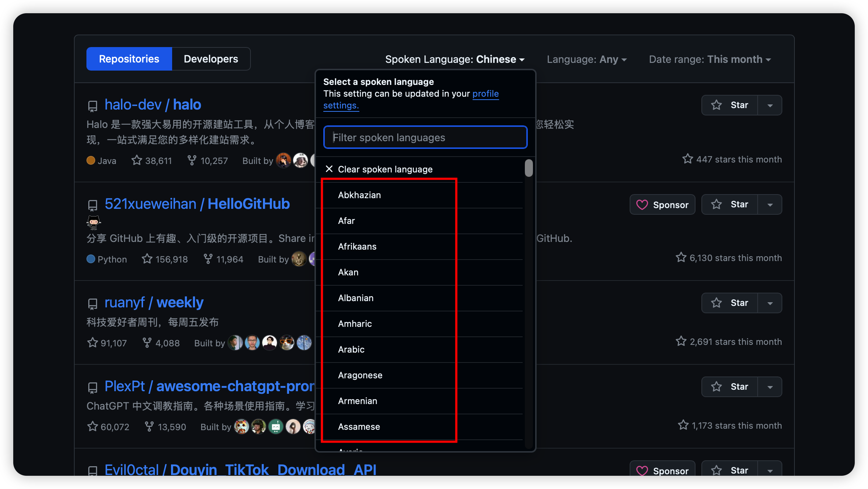Star the 521xueweihan / HelloGitHub repository
The height and width of the screenshot is (489, 868).
730,204
